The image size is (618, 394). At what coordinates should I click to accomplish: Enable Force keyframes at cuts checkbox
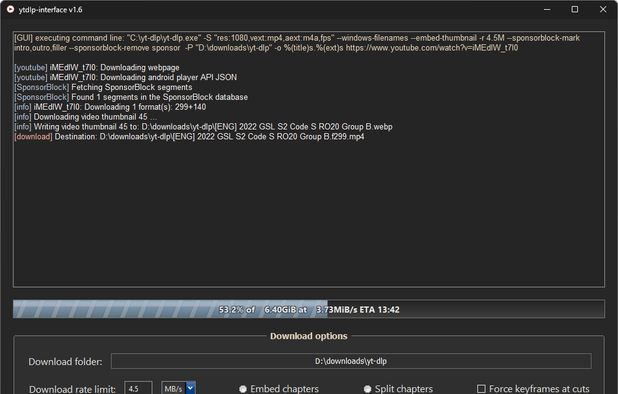point(481,389)
